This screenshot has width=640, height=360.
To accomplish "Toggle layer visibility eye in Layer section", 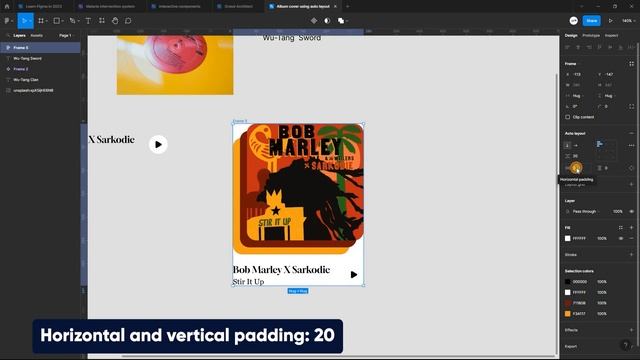I will [631, 211].
